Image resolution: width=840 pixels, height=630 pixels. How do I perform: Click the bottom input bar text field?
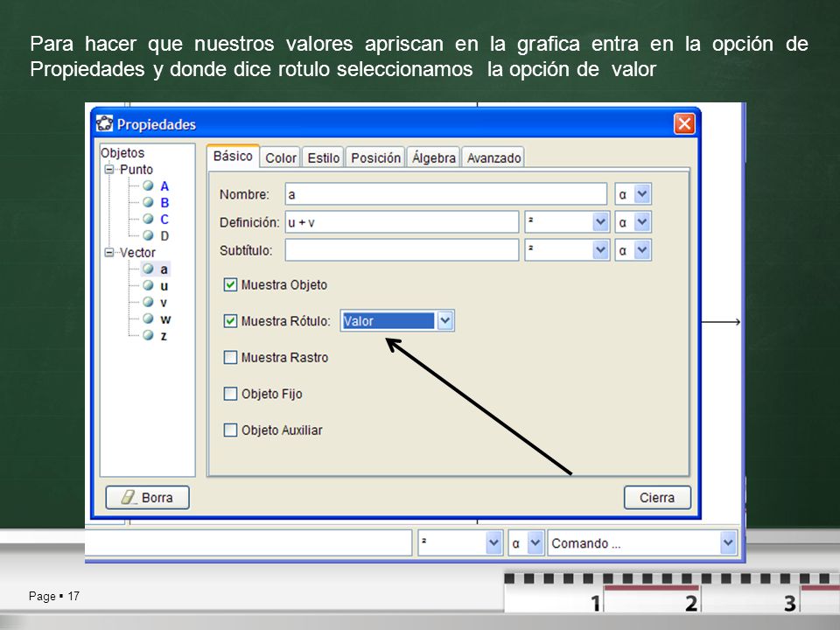click(248, 543)
